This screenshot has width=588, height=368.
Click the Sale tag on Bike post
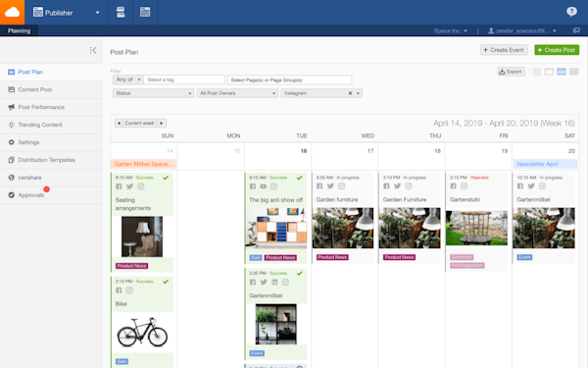pyautogui.click(x=122, y=361)
